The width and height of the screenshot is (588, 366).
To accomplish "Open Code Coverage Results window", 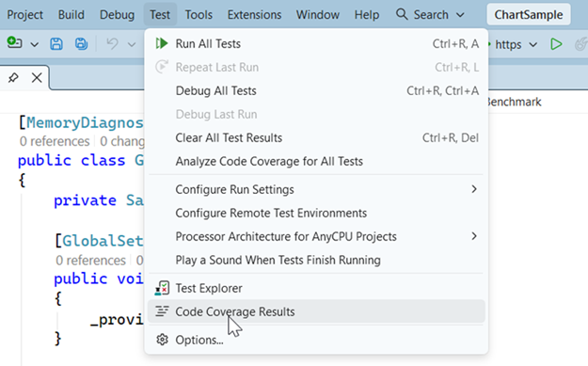I will point(316,311).
